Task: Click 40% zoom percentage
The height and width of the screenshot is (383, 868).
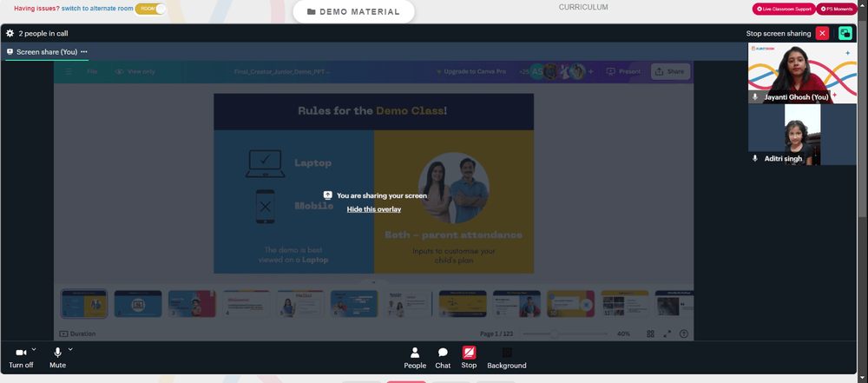Action: pyautogui.click(x=623, y=333)
